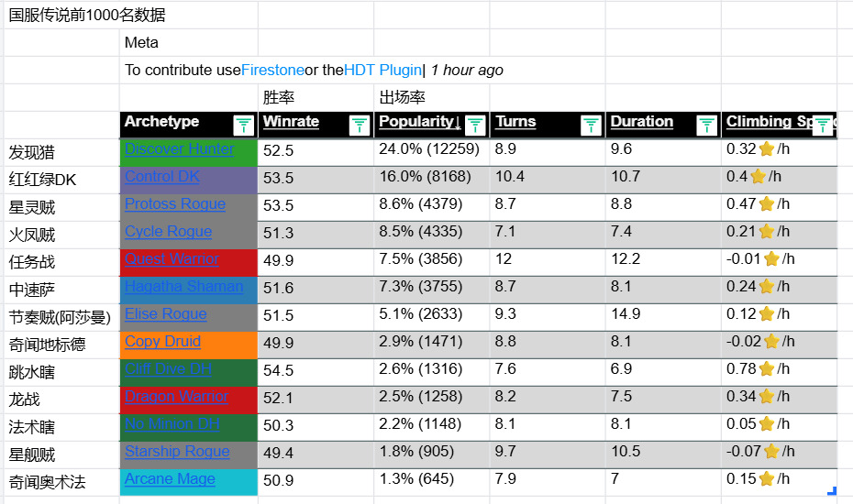
Task: Open the Winrate column filter icon
Action: (360, 126)
